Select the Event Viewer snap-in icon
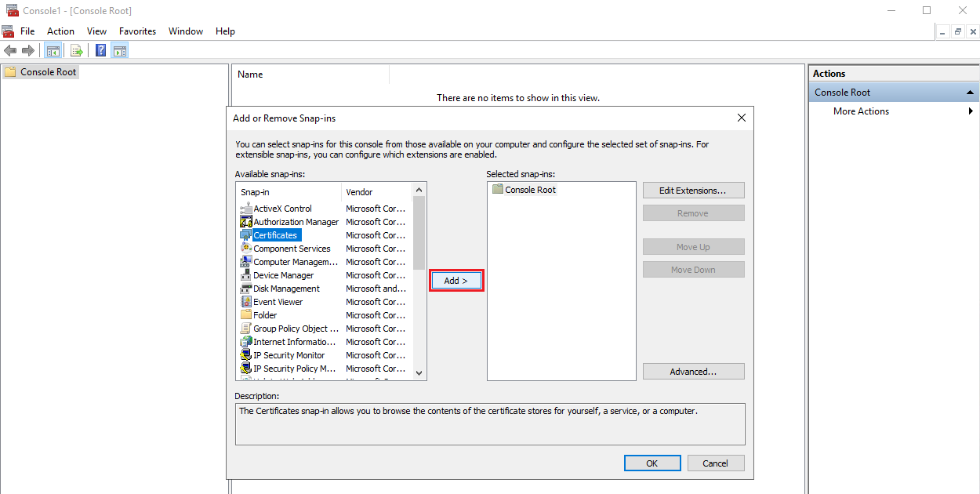The height and width of the screenshot is (494, 980). pyautogui.click(x=246, y=302)
